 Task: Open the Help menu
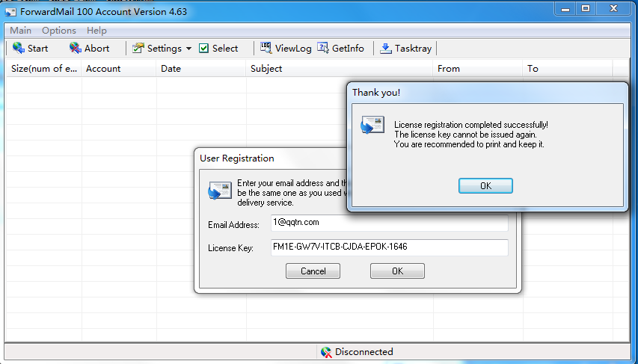pos(96,31)
